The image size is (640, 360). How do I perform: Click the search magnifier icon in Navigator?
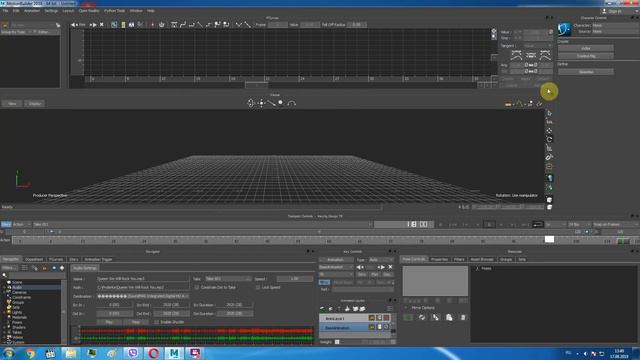pos(4,275)
